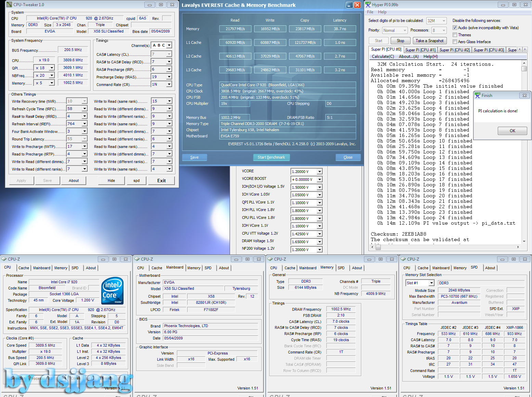Viewport: 532px width, 397px height.
Task: Click CPU-Z icon above Memory Slot Selection window
Action: [403, 259]
